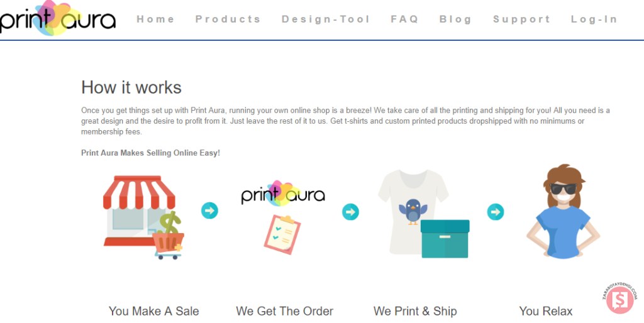Click the clipboard checklist icon
Screen dimensions: 644x323
click(282, 235)
